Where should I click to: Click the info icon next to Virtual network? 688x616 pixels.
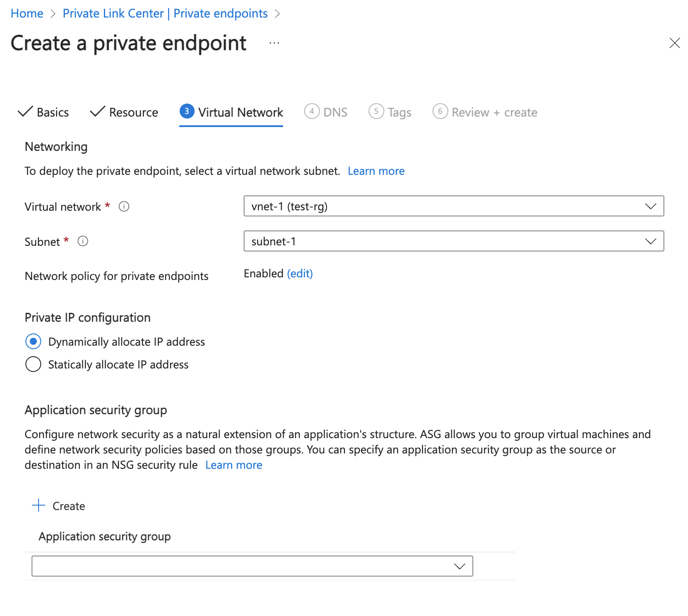click(124, 206)
